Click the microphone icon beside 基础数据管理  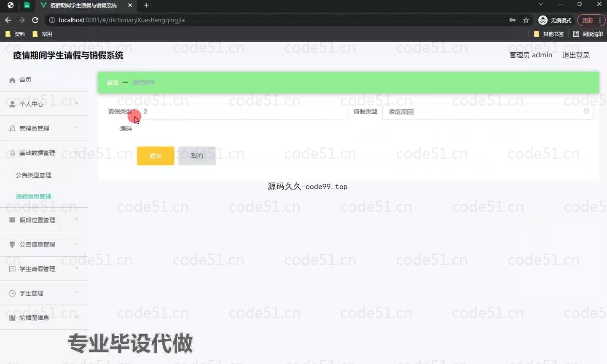click(x=12, y=153)
